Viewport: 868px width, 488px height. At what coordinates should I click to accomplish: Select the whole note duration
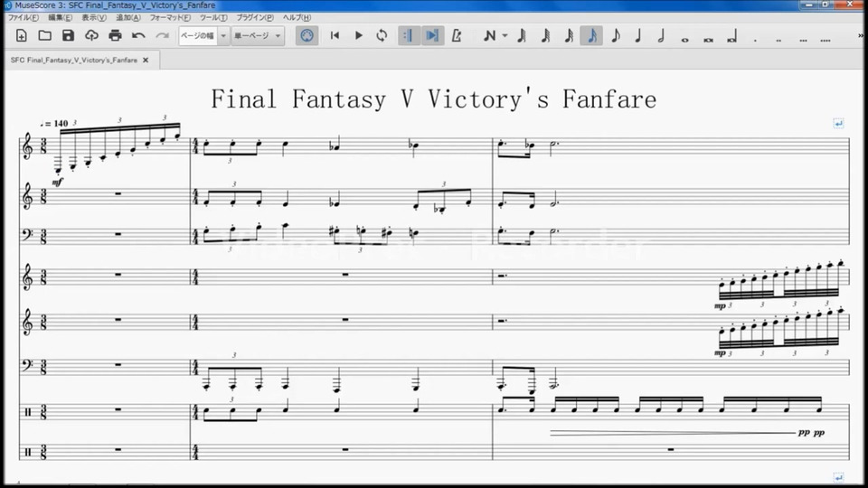tap(685, 40)
